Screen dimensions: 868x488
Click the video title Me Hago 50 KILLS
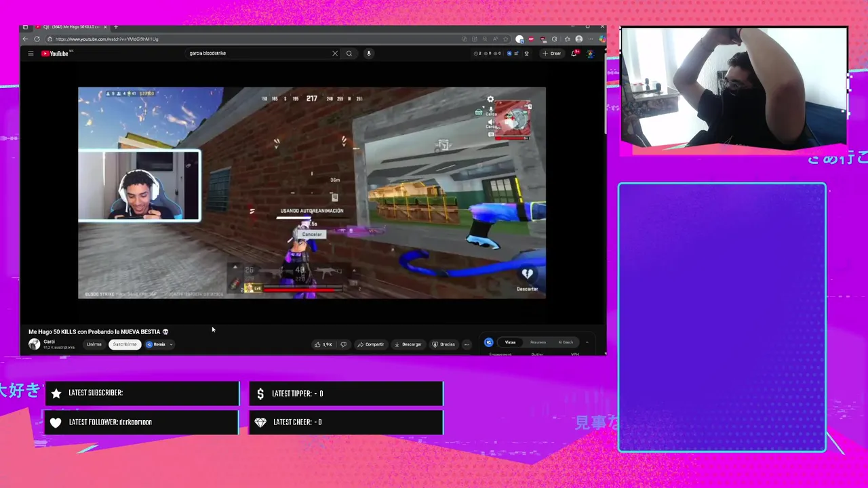98,331
